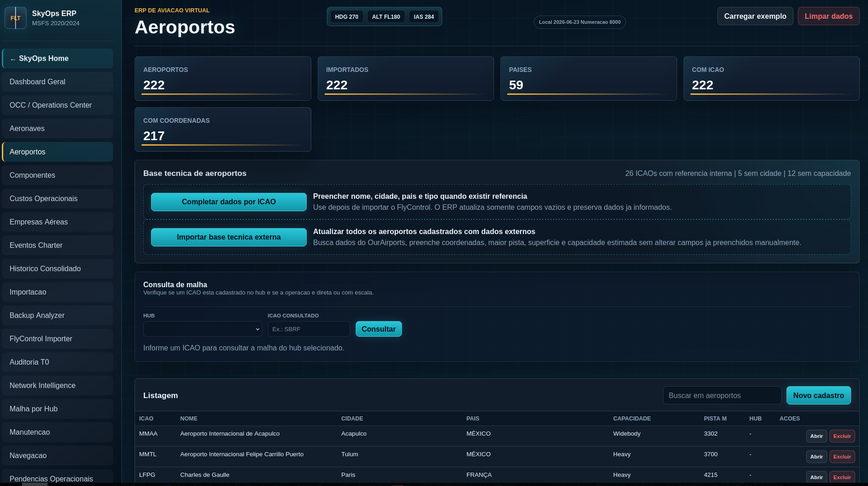Click the FLT SkyOps logo icon
Viewport: 868px width, 486px height.
(x=16, y=18)
